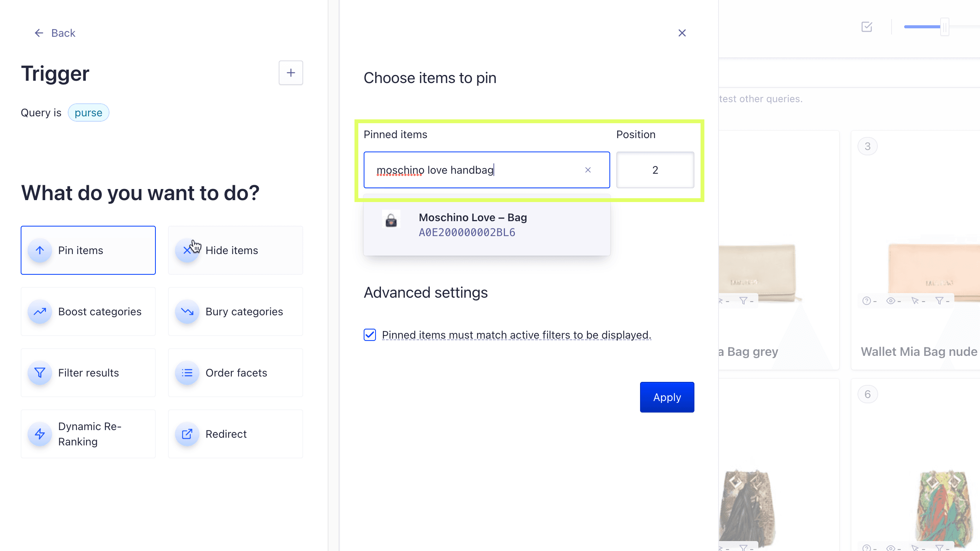Click filter icon on Wallet Mia Bag nude card
The height and width of the screenshot is (551, 980).
pyautogui.click(x=939, y=301)
